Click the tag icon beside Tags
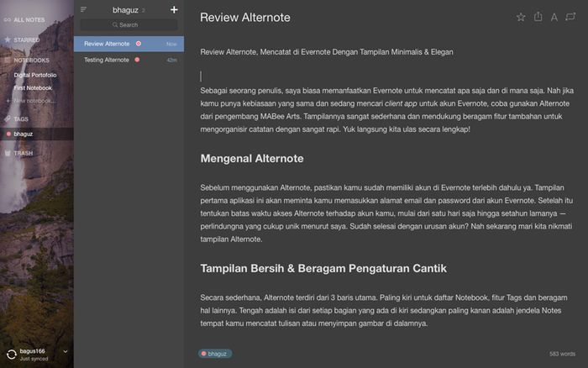Viewport: 588px width, 368px height. pos(8,118)
